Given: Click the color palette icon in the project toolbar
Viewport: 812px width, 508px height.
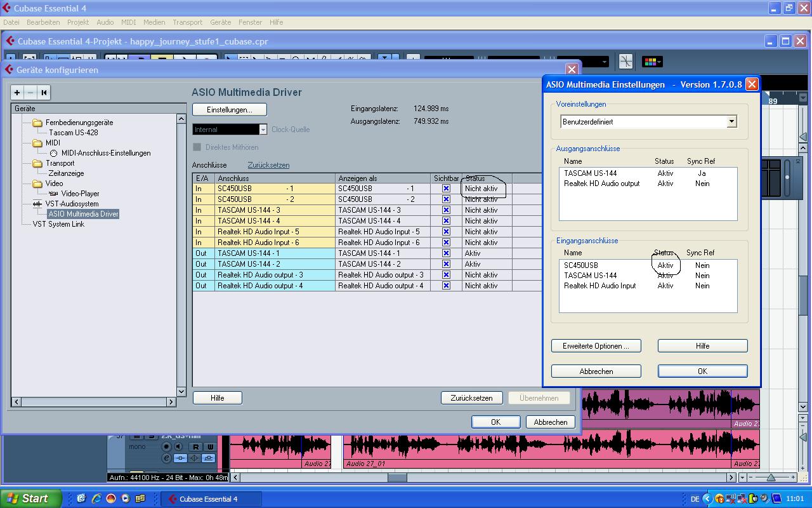Looking at the screenshot, I should 649,62.
